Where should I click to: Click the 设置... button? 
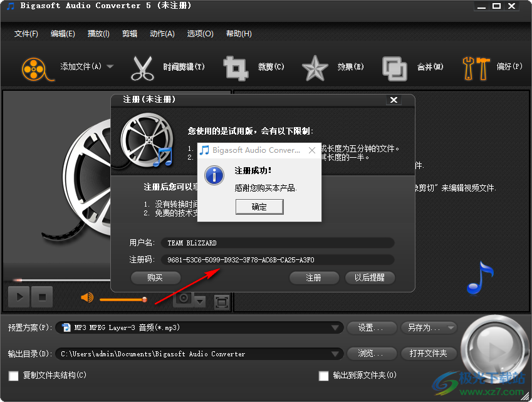372,327
